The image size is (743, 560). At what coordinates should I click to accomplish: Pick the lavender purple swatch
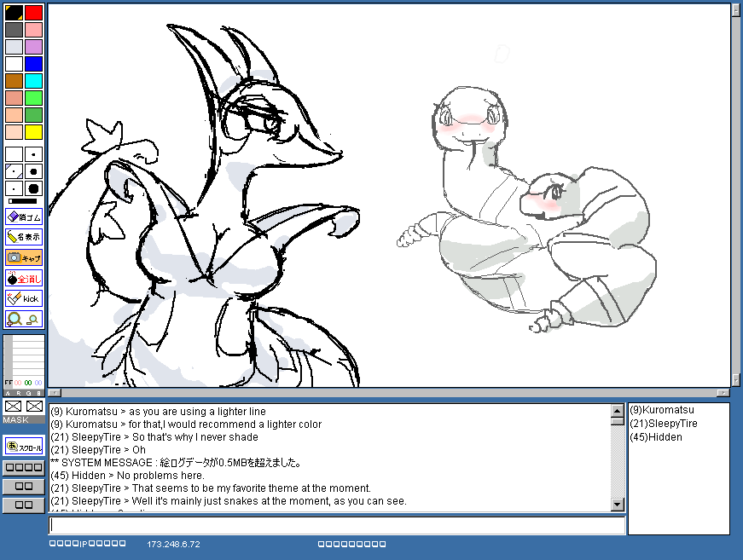33,47
